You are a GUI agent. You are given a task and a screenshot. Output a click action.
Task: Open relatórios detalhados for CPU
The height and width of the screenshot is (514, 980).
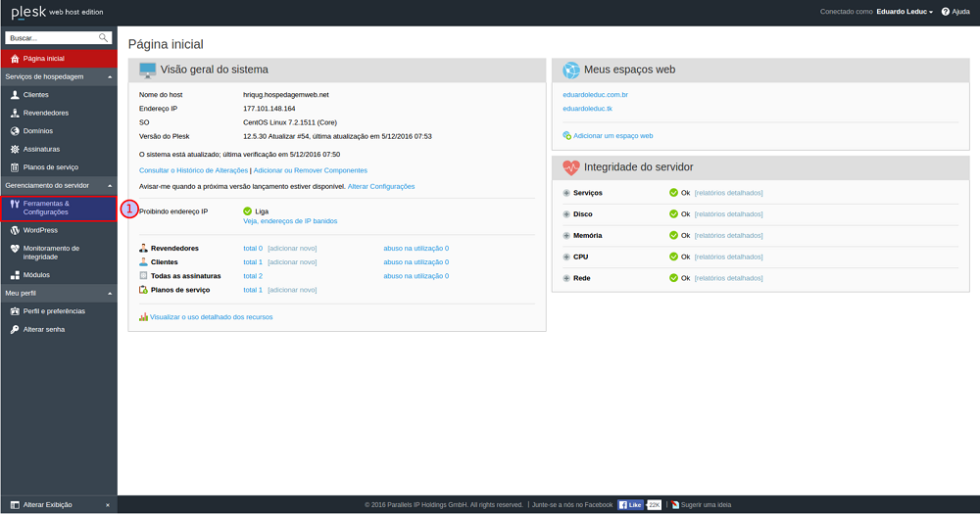coord(728,257)
